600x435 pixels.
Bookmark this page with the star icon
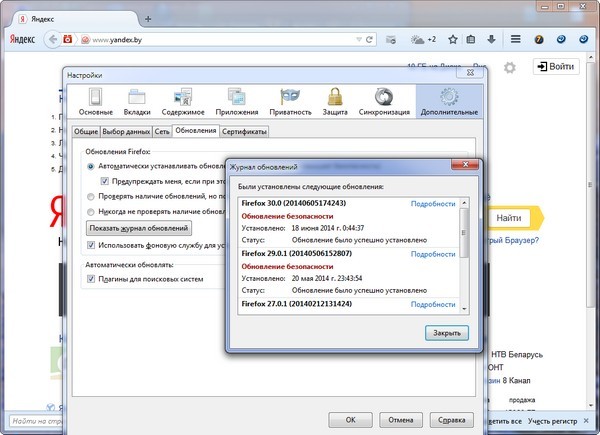[453, 39]
